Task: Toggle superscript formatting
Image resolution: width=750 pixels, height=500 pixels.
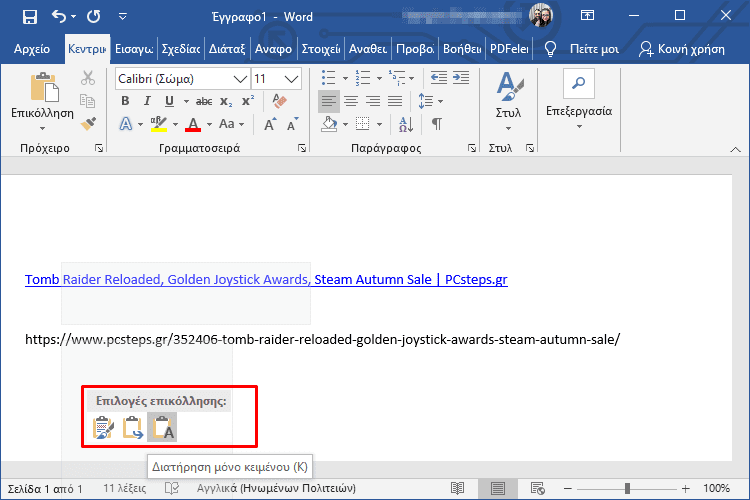Action: pos(248,101)
